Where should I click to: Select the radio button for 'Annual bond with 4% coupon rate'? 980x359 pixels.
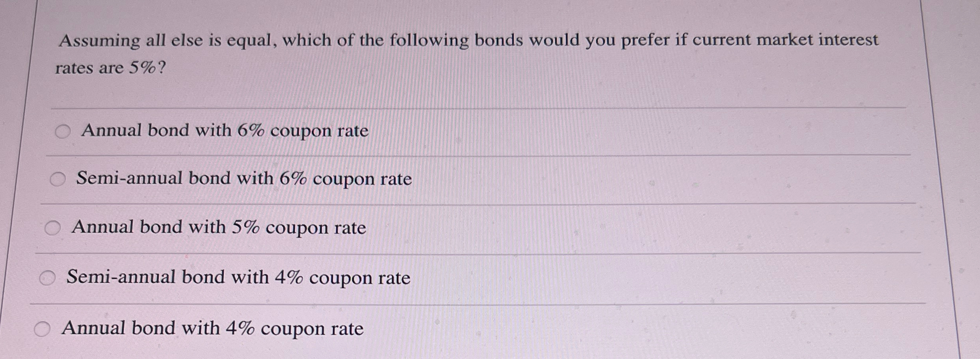tap(42, 328)
